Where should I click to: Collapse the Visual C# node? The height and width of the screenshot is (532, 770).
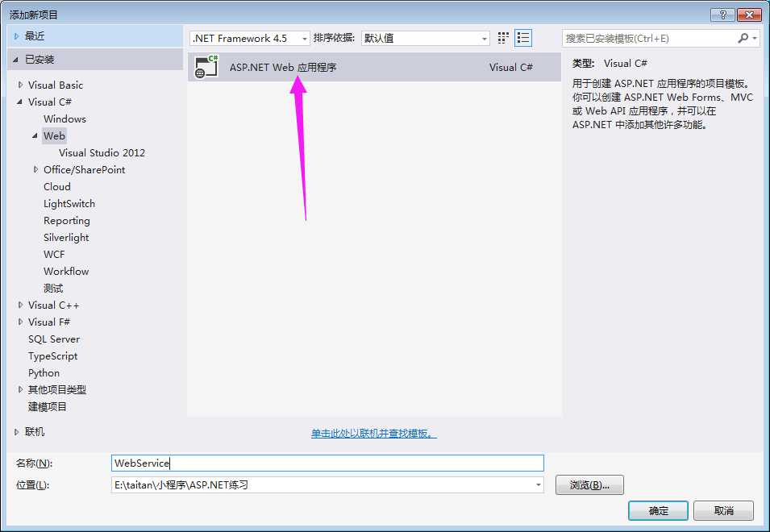click(19, 102)
